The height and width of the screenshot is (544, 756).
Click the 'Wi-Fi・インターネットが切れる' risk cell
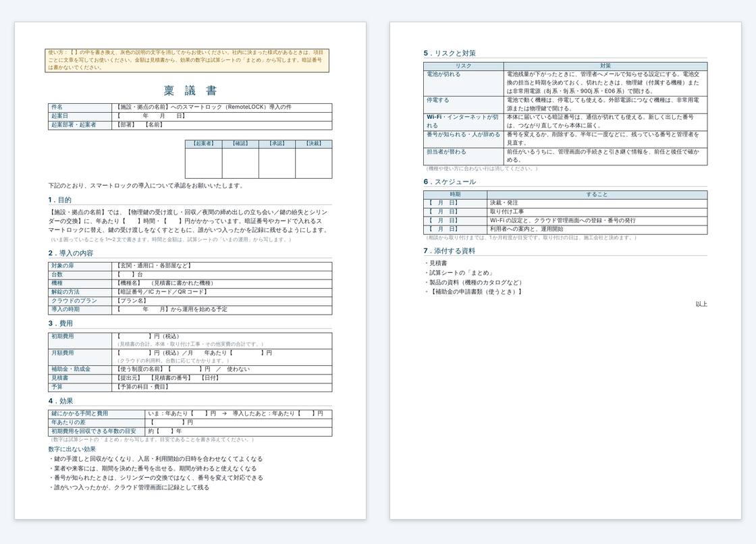463,121
